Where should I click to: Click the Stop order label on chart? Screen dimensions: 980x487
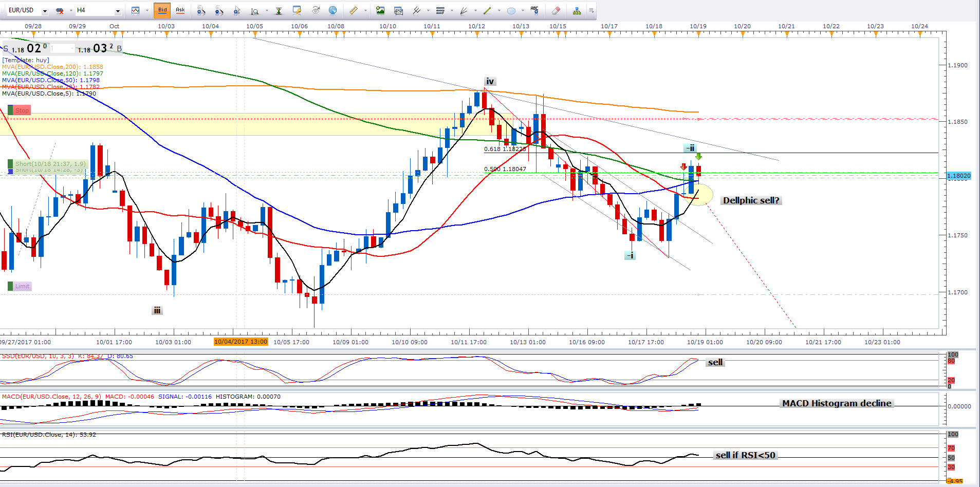22,110
